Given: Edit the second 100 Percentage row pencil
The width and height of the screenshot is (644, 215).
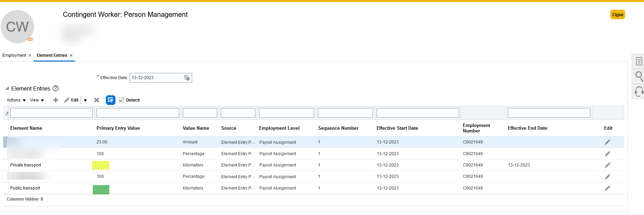Looking at the screenshot, I should click(608, 176).
